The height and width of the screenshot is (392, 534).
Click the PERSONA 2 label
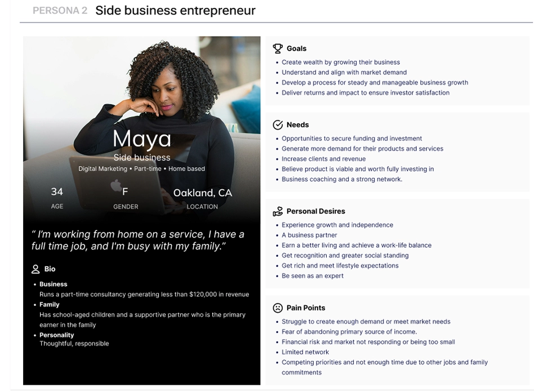(60, 11)
